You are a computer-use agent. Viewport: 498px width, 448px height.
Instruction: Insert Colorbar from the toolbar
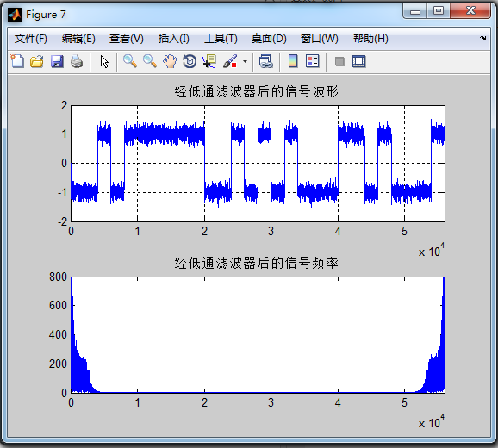tap(293, 61)
